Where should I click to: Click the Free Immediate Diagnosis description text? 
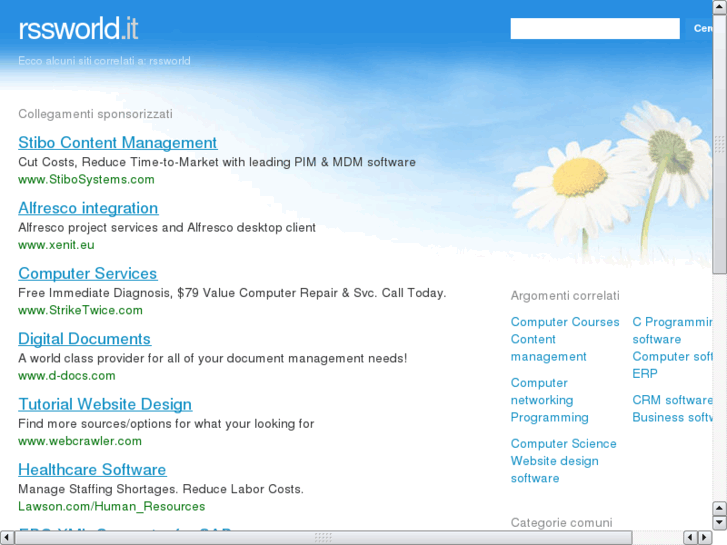(x=232, y=293)
